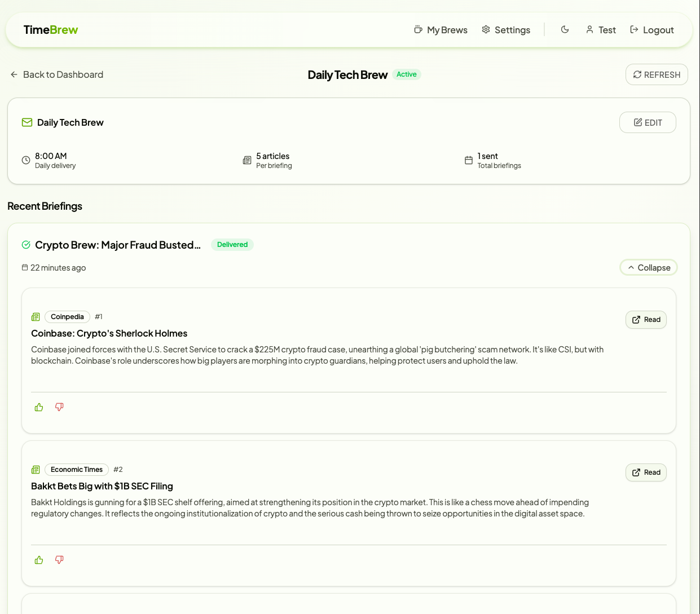Click the green check icon by Crypto Brew
Image resolution: width=700 pixels, height=614 pixels.
(x=26, y=245)
